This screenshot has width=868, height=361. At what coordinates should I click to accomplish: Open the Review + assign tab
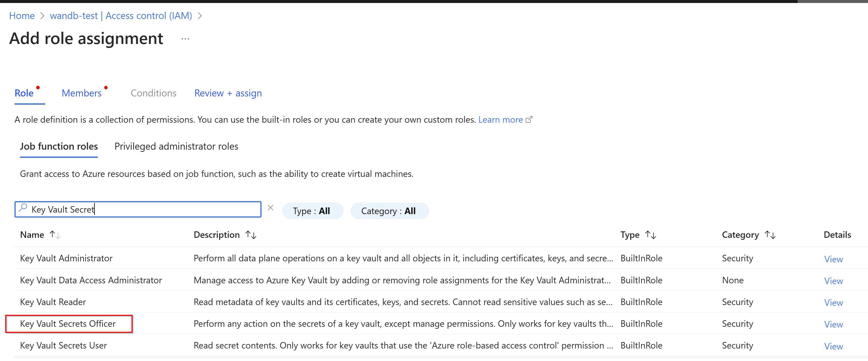click(x=228, y=93)
